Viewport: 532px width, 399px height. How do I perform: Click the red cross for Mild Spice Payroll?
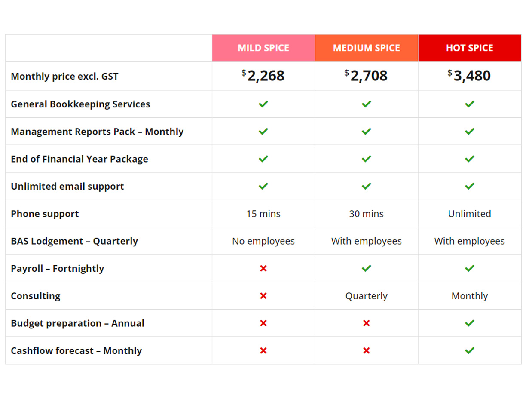(263, 268)
